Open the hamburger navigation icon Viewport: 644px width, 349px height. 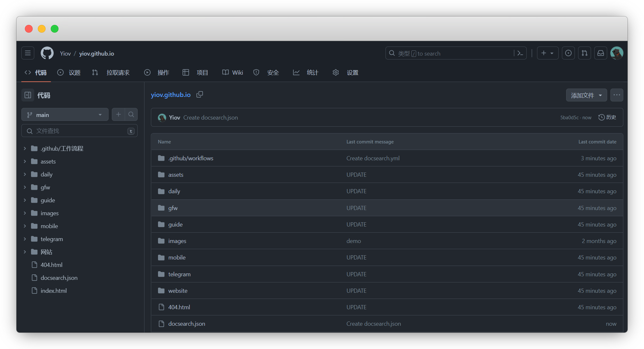27,53
